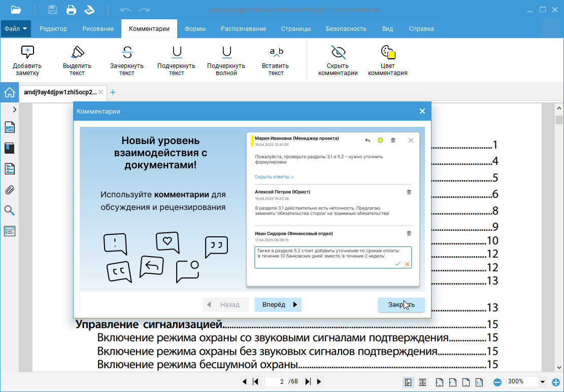The height and width of the screenshot is (392, 564).
Task: Choose the Wavy underline (Подчеркнуть волной) tool
Action: [x=226, y=60]
